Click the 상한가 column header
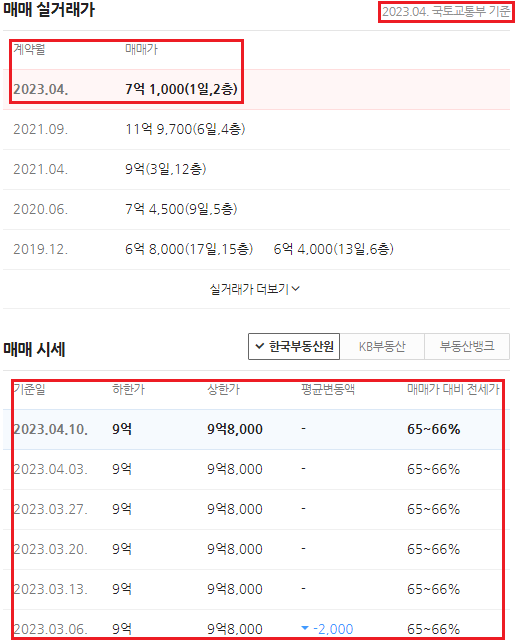Image resolution: width=515 pixels, height=640 pixels. coord(223,389)
